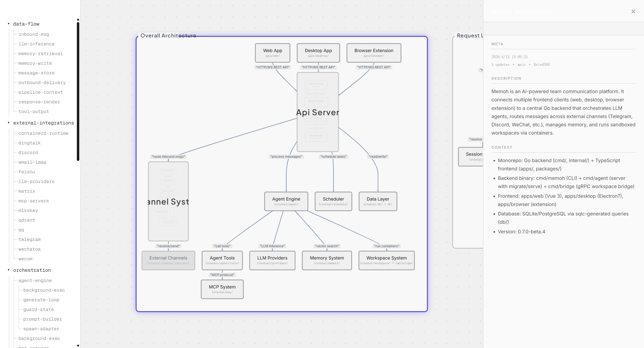The width and height of the screenshot is (644, 348).
Task: Click the Workspace System node
Action: coord(386,260)
